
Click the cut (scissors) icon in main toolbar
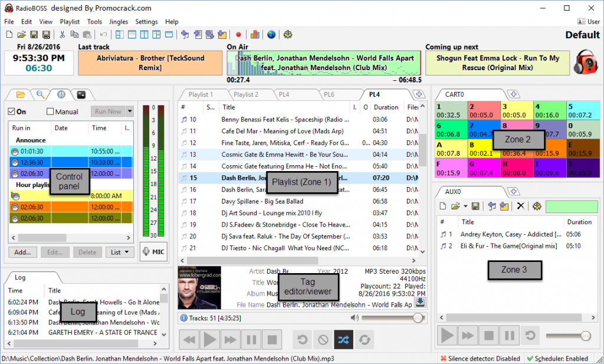pos(62,35)
